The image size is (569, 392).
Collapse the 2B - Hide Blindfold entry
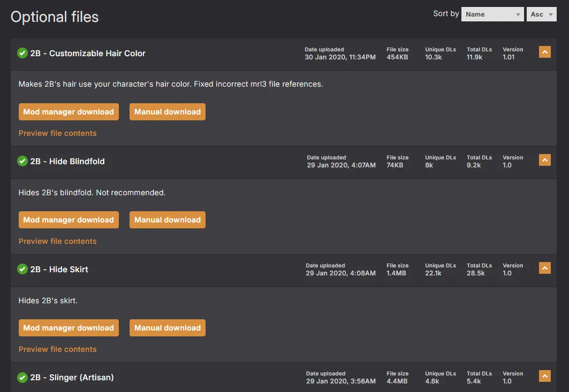544,160
